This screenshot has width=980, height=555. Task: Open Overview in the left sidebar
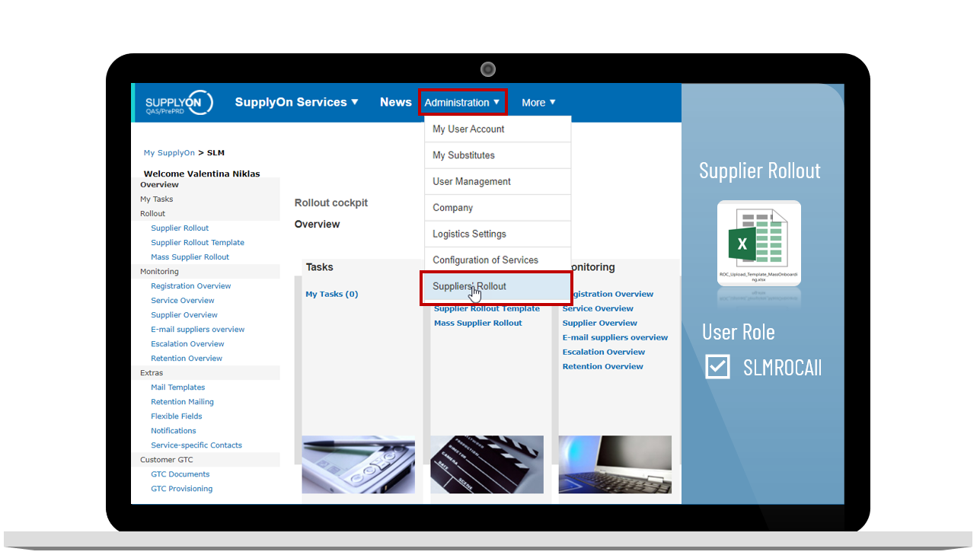159,185
